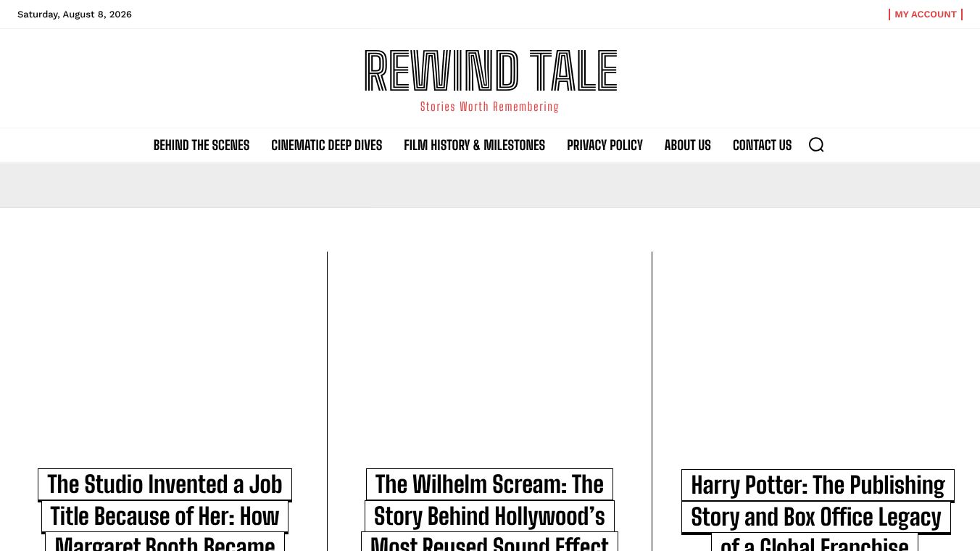Click the My Account link
Image resolution: width=980 pixels, height=551 pixels.
(x=926, y=14)
